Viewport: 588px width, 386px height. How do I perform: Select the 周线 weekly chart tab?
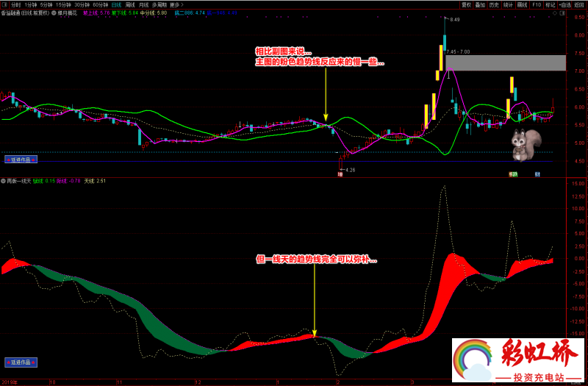pos(130,5)
